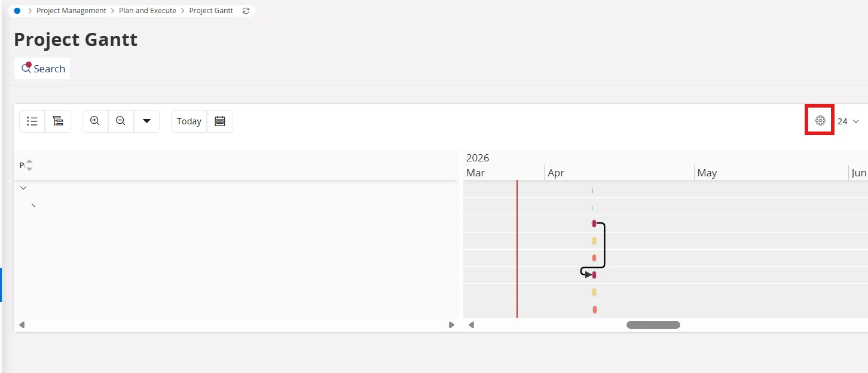
Task: Open the zoom level dropdown arrow
Action: coord(146,121)
